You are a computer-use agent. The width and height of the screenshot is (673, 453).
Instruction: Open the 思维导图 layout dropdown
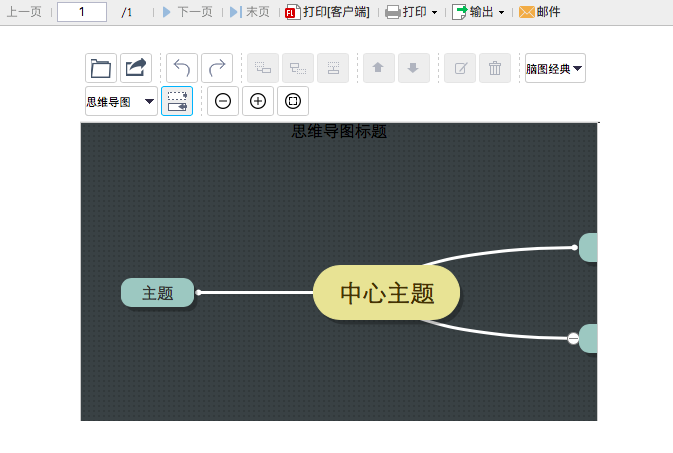(x=121, y=101)
